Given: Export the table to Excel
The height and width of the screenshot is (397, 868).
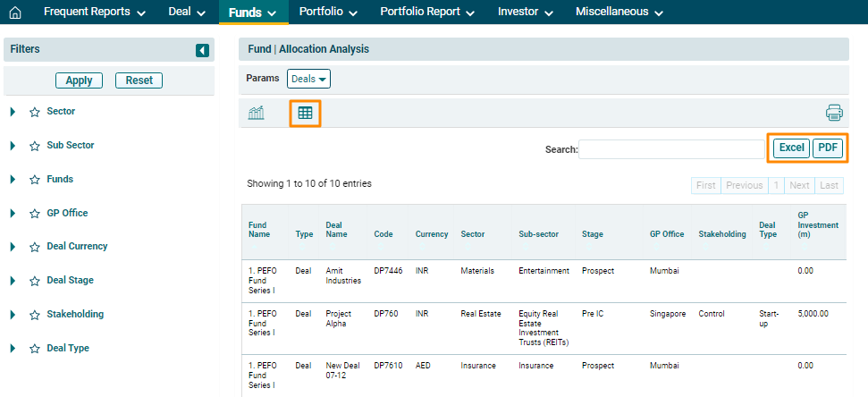Looking at the screenshot, I should pos(791,148).
